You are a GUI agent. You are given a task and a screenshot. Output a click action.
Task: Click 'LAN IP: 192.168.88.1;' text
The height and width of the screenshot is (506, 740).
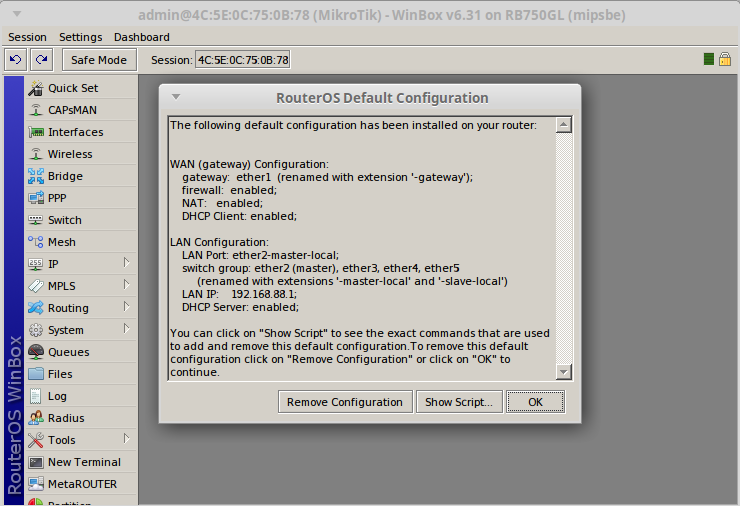click(x=239, y=294)
